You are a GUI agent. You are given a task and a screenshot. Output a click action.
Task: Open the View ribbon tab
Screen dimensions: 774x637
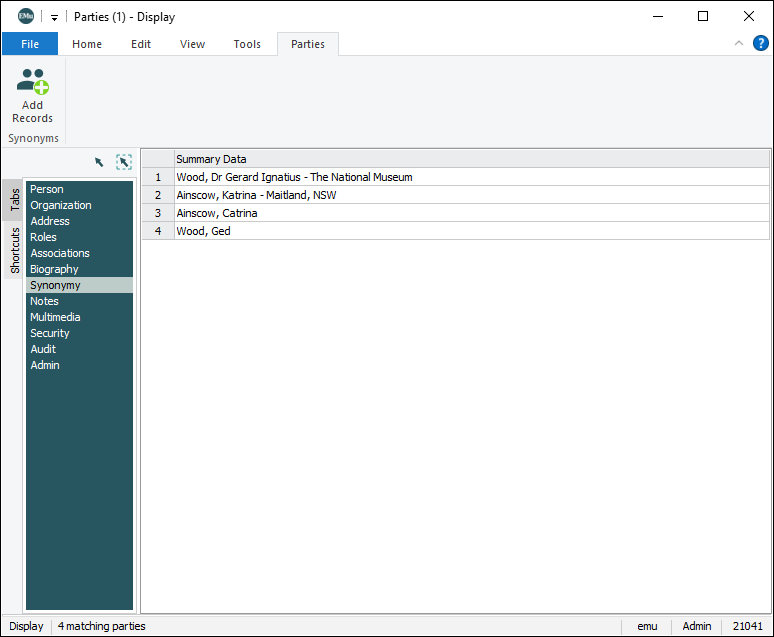[192, 44]
